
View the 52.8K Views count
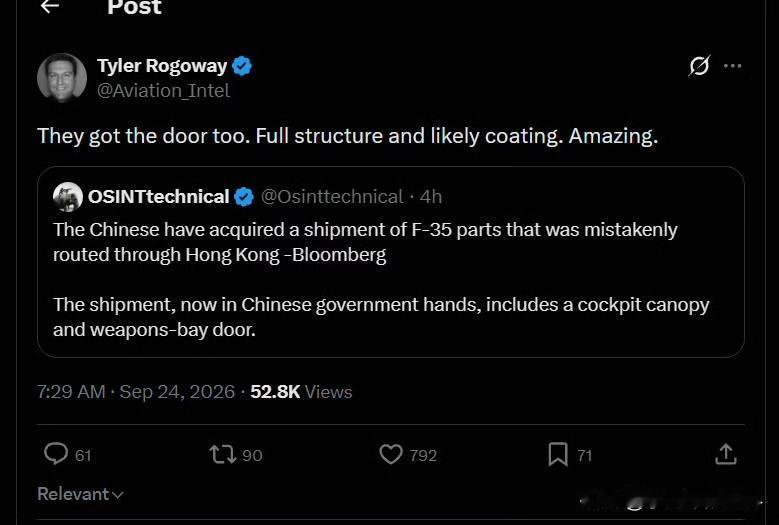pos(301,392)
